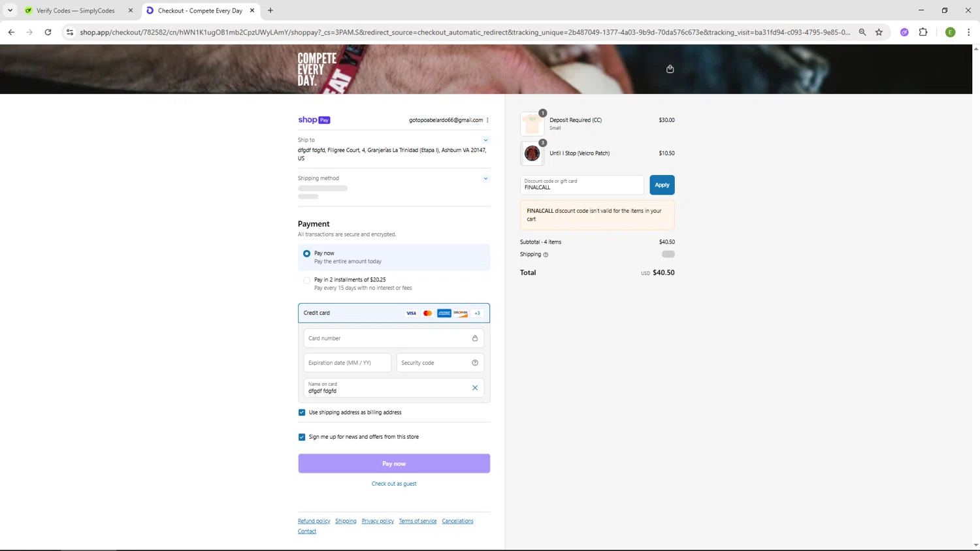Click the Visa card icon
This screenshot has height=551, width=980.
411,313
